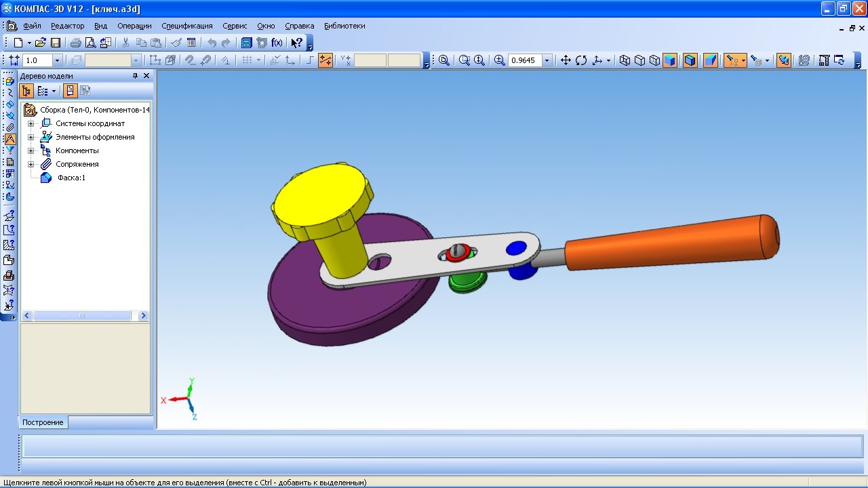Viewport: 868px width, 488px height.
Task: Click the rebuild model icon
Action: (840, 60)
